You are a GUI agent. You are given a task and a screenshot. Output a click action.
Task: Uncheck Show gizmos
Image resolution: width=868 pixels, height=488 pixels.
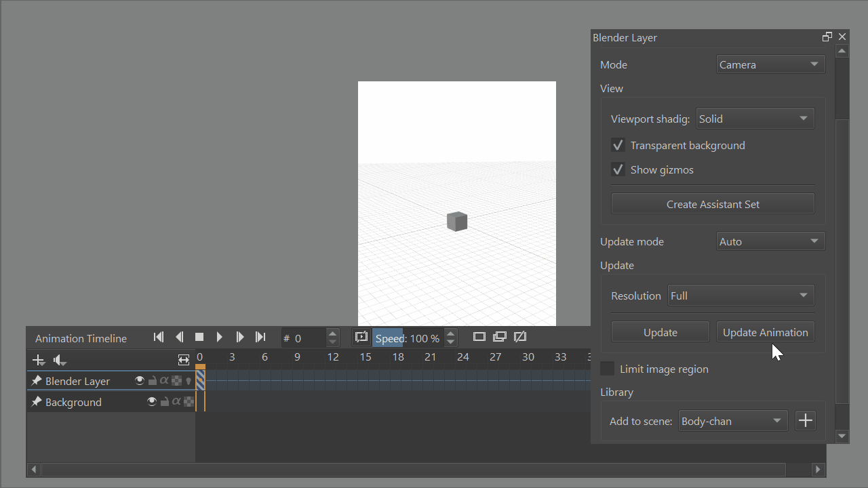[618, 169]
